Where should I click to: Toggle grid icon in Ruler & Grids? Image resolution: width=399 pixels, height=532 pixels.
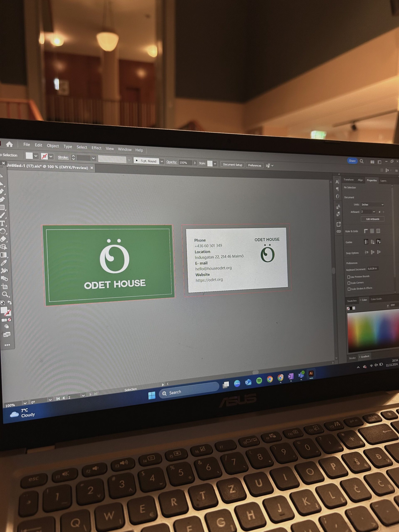(372, 231)
